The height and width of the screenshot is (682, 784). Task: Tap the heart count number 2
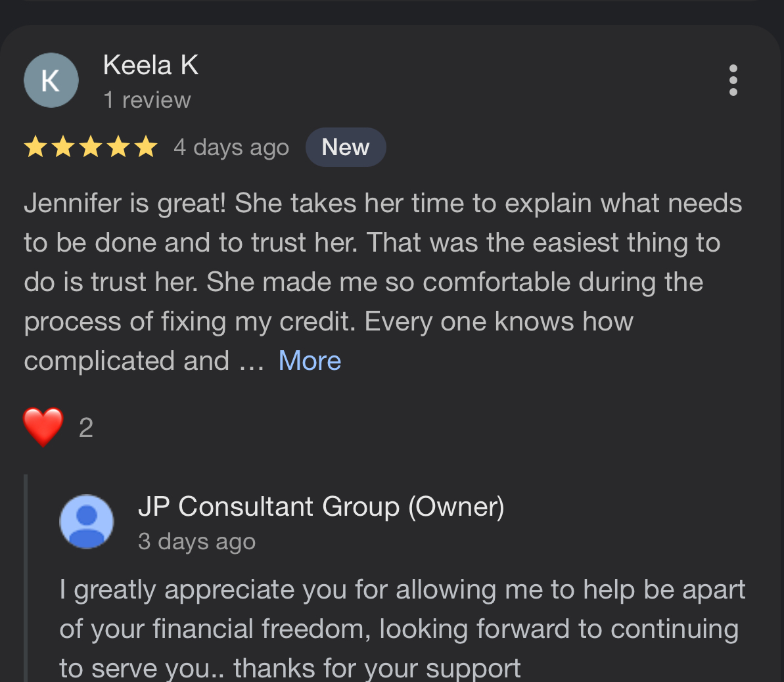click(86, 428)
